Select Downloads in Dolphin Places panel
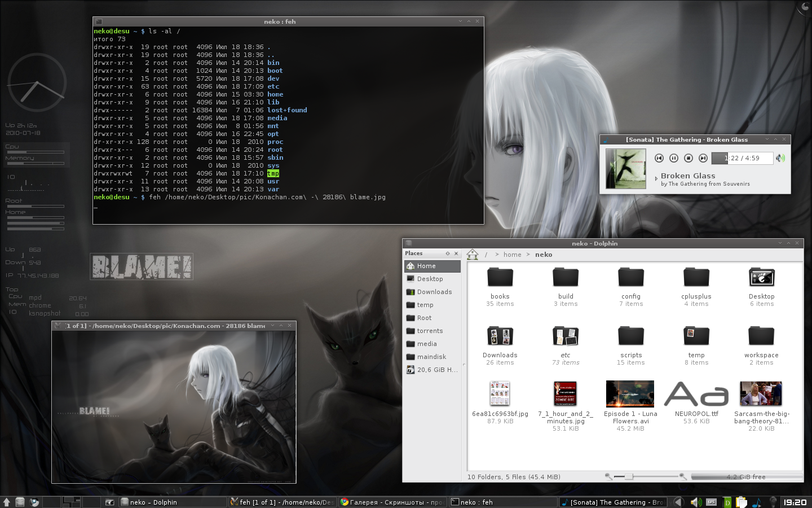812x508 pixels. coord(433,292)
